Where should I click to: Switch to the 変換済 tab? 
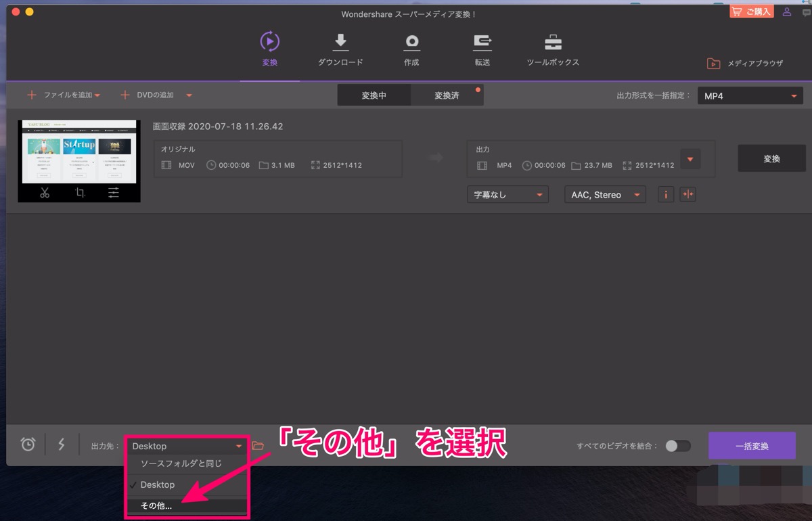pyautogui.click(x=447, y=95)
